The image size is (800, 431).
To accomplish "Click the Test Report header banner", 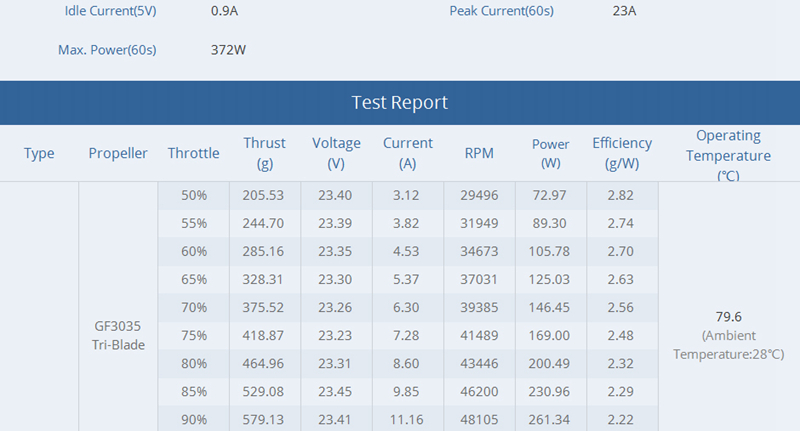I will [399, 103].
